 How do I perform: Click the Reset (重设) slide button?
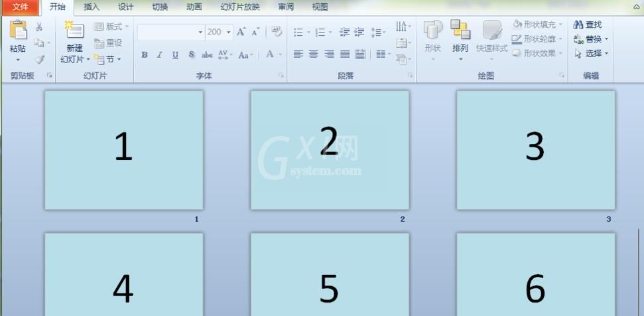(x=108, y=42)
